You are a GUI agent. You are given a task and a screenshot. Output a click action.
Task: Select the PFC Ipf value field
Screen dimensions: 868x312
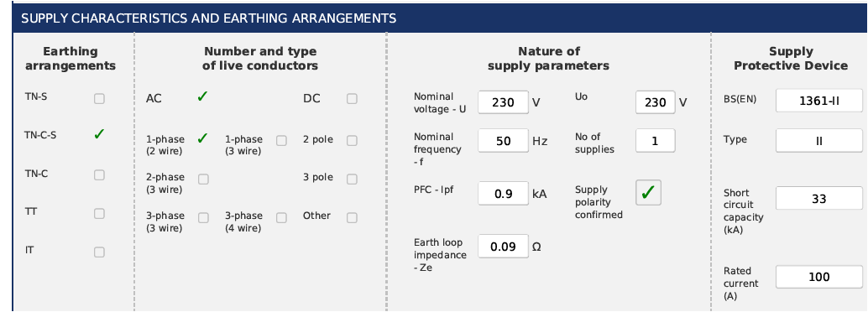point(503,194)
